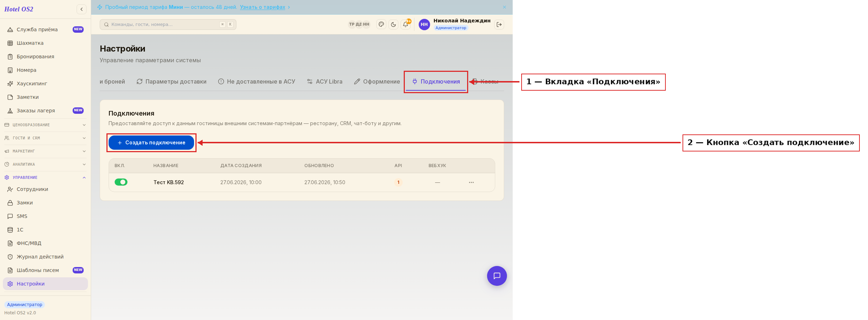The height and width of the screenshot is (320, 868).
Task: Click the Создать подключение button
Action: click(151, 143)
